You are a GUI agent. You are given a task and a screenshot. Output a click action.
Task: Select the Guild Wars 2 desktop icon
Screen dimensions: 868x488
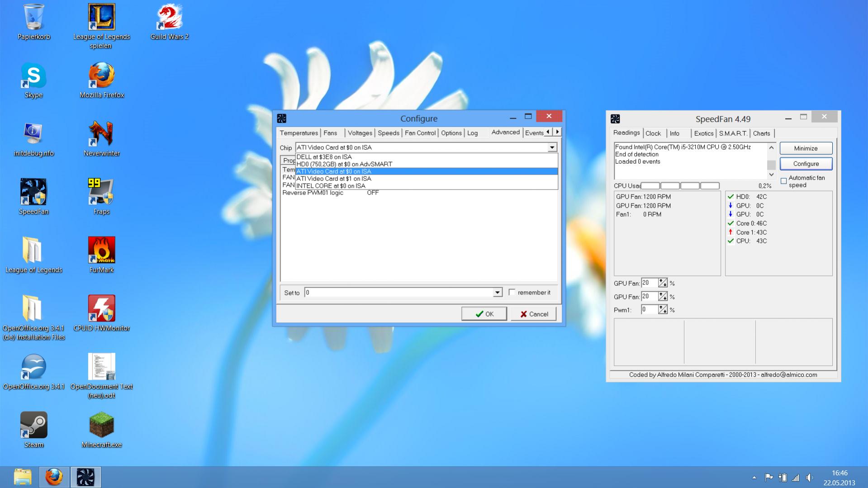tap(169, 23)
